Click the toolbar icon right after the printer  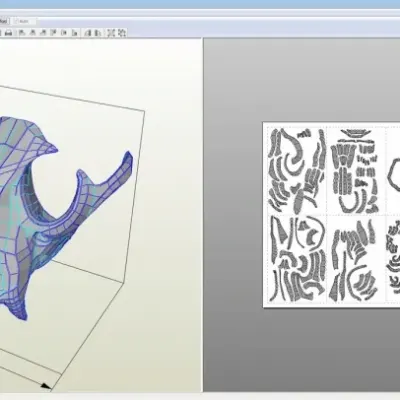22,33
